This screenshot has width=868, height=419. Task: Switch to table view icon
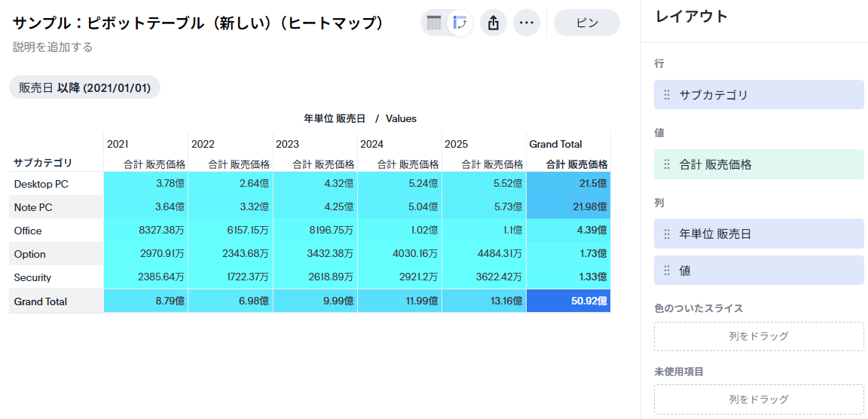pos(434,23)
